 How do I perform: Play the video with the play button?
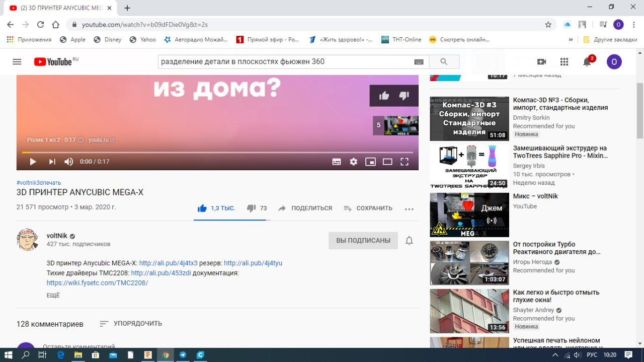33,162
